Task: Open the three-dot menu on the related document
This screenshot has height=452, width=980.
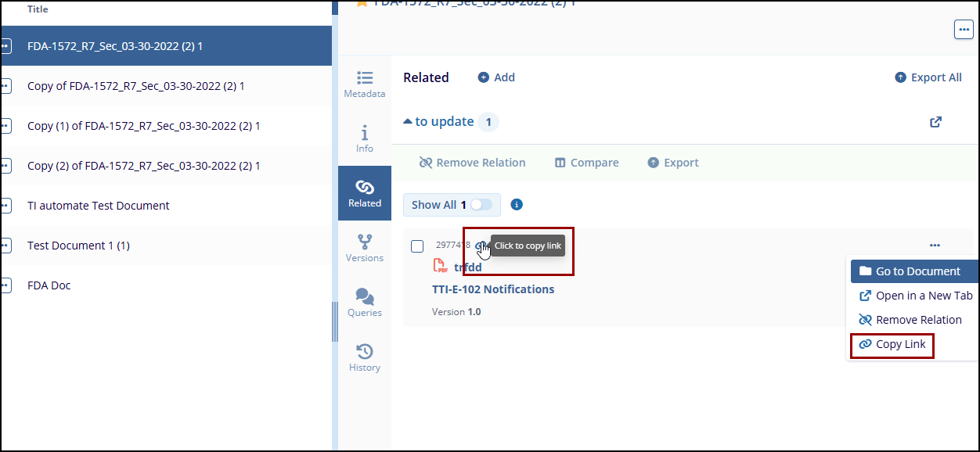Action: coord(935,246)
